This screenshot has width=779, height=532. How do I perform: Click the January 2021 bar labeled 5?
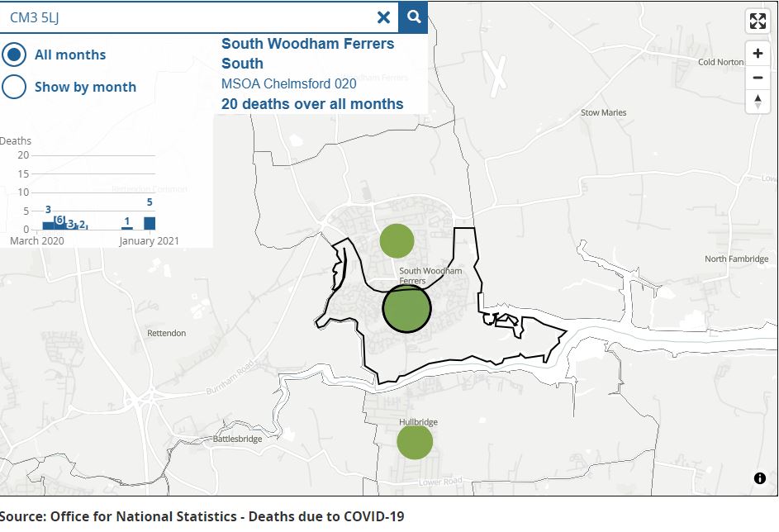[x=150, y=223]
